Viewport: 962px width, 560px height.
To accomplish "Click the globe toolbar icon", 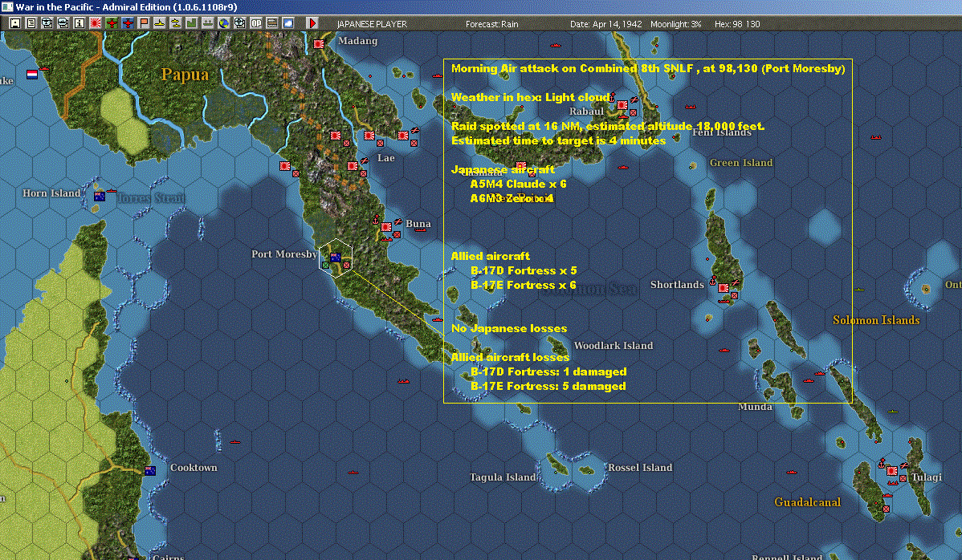I will [224, 23].
